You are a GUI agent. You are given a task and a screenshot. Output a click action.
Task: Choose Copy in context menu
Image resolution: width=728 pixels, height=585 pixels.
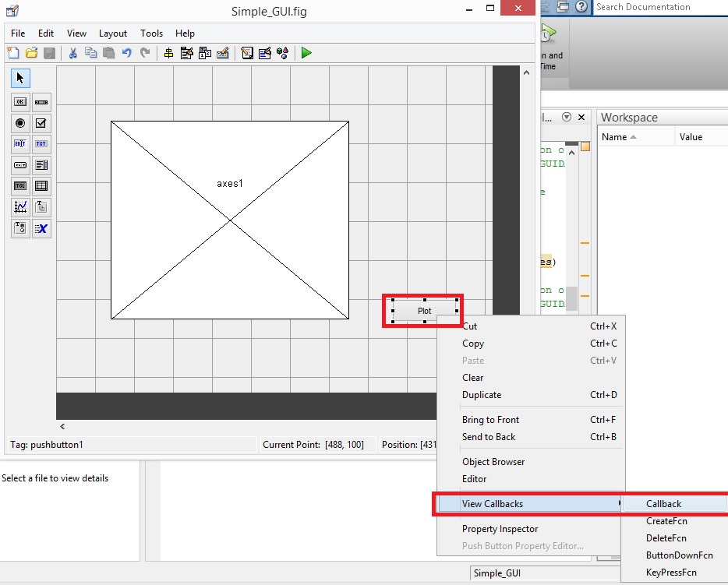point(530,344)
